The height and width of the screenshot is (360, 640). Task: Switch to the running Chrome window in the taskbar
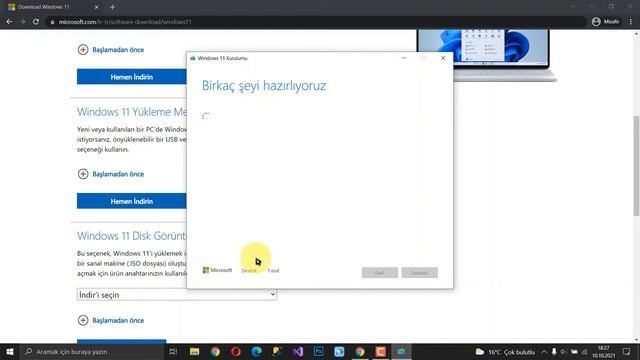coord(360,351)
